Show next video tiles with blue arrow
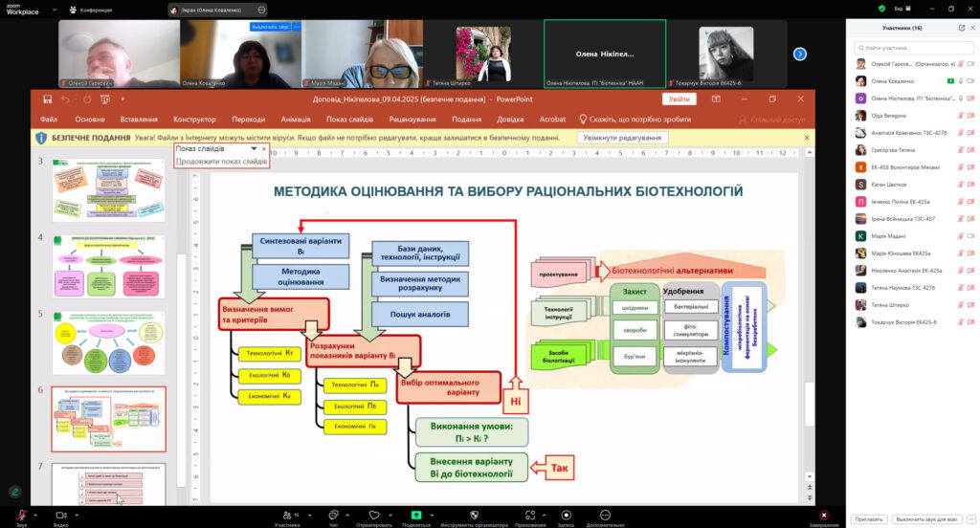Viewport: 980px width, 528px height. [800, 55]
